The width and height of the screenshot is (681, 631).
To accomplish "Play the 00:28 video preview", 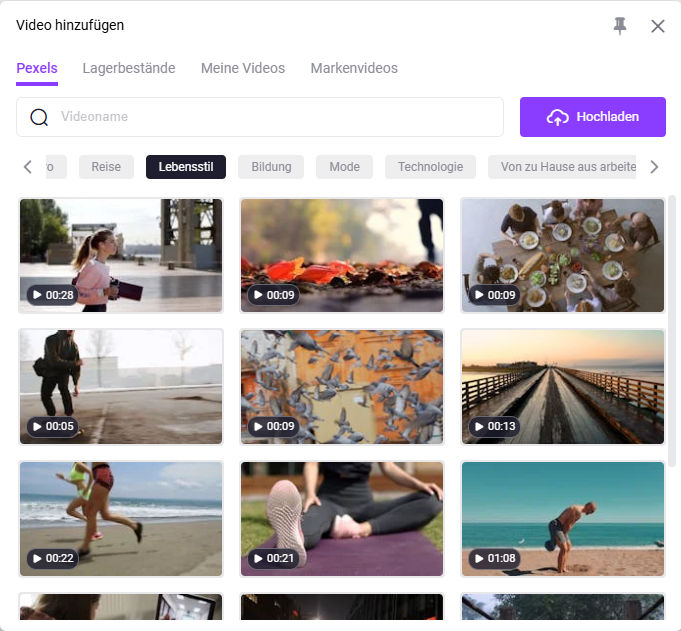I will 53,295.
